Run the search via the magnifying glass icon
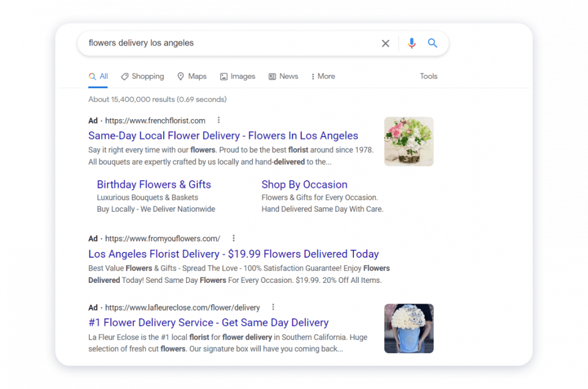 pyautogui.click(x=433, y=43)
